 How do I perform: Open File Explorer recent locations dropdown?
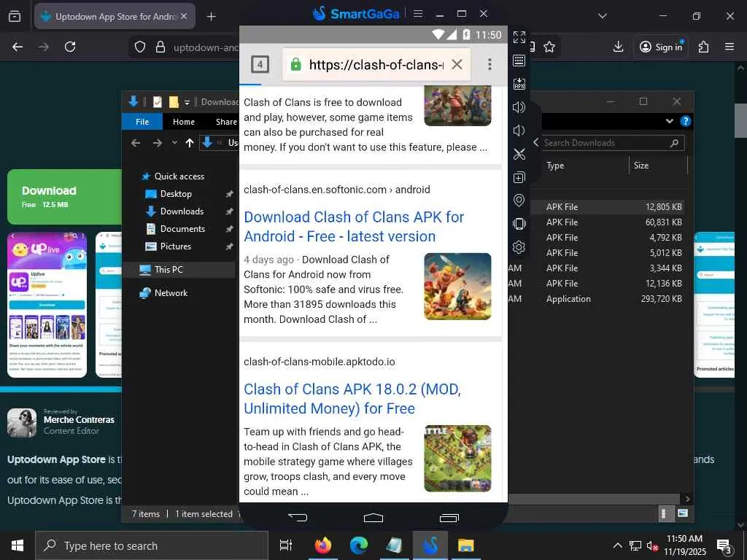pyautogui.click(x=175, y=143)
